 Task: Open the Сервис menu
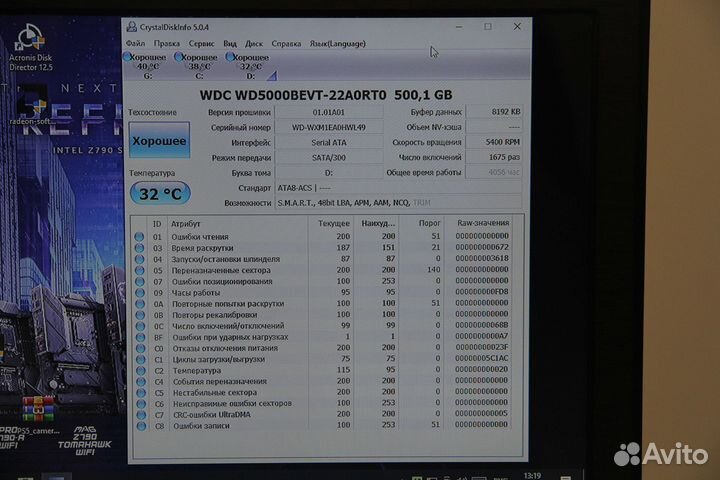pyautogui.click(x=202, y=44)
